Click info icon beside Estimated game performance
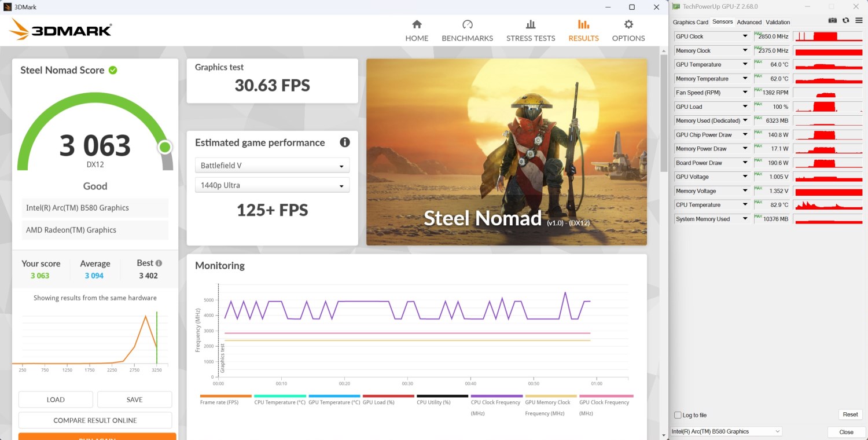868x440 pixels. [345, 142]
